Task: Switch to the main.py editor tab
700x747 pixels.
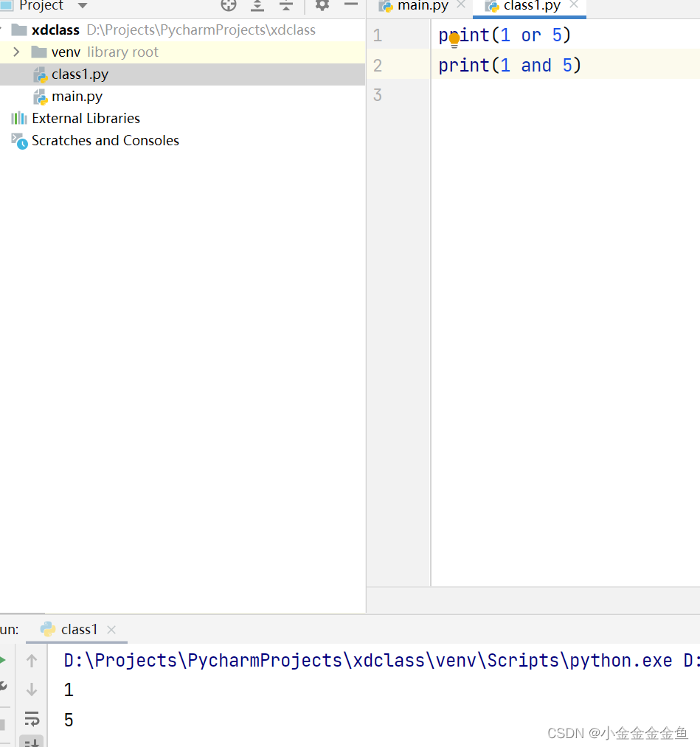Action: point(423,6)
